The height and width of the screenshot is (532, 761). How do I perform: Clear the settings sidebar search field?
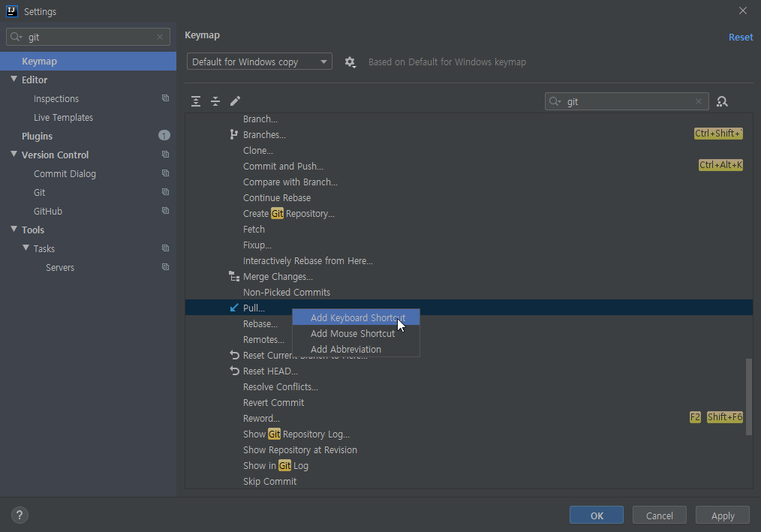(x=160, y=37)
